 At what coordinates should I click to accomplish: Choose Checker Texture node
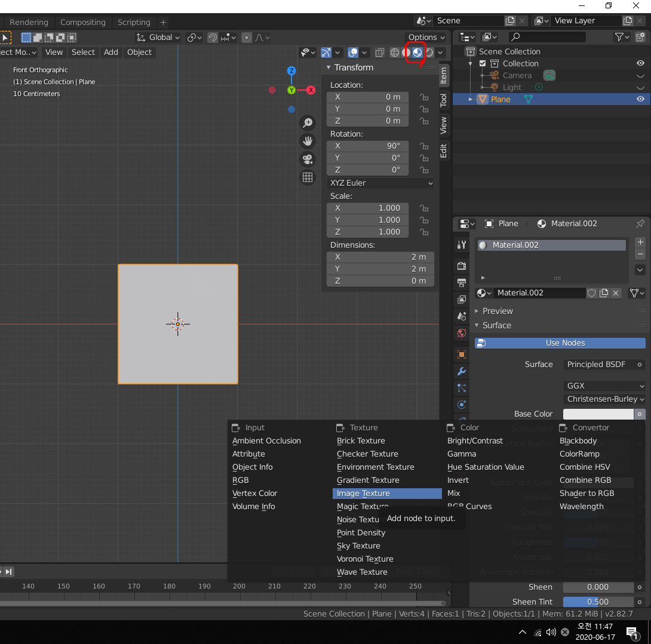pos(367,454)
